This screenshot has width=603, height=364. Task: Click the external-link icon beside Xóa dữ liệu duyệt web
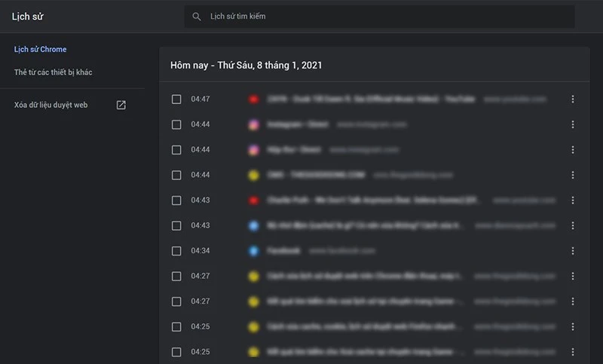[121, 105]
